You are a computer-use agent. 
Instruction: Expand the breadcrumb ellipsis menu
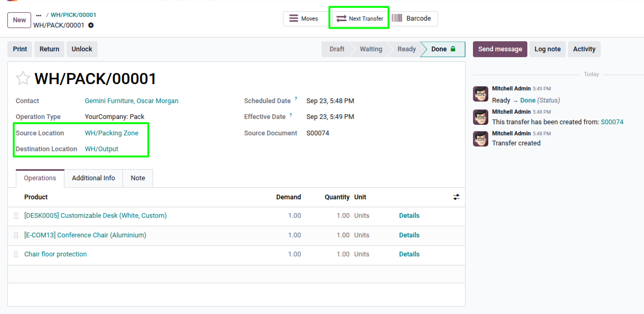tap(39, 15)
